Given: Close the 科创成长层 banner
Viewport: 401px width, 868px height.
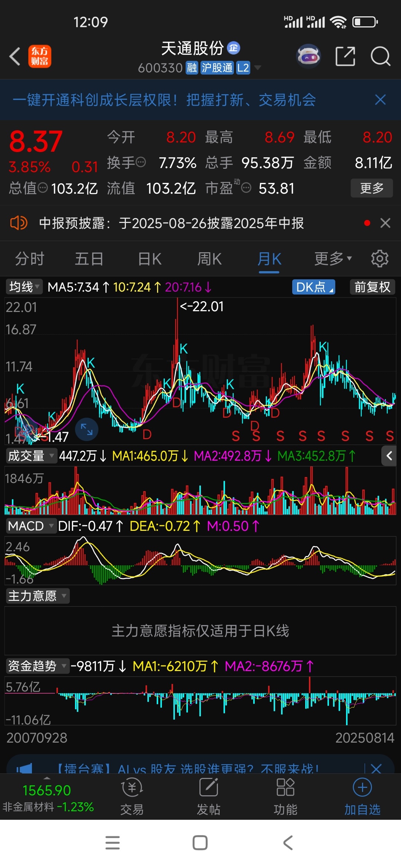Looking at the screenshot, I should click(x=380, y=100).
